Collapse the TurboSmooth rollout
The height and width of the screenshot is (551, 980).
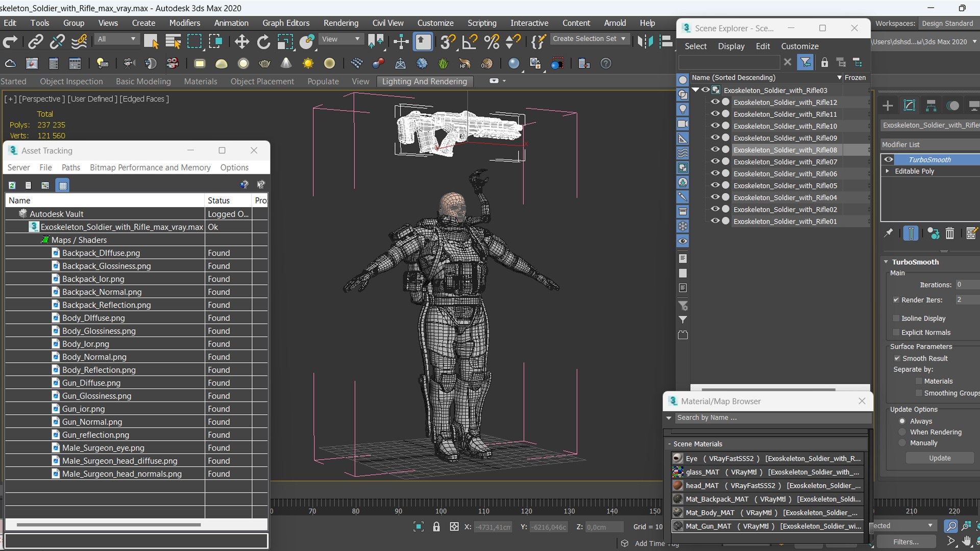click(x=886, y=262)
